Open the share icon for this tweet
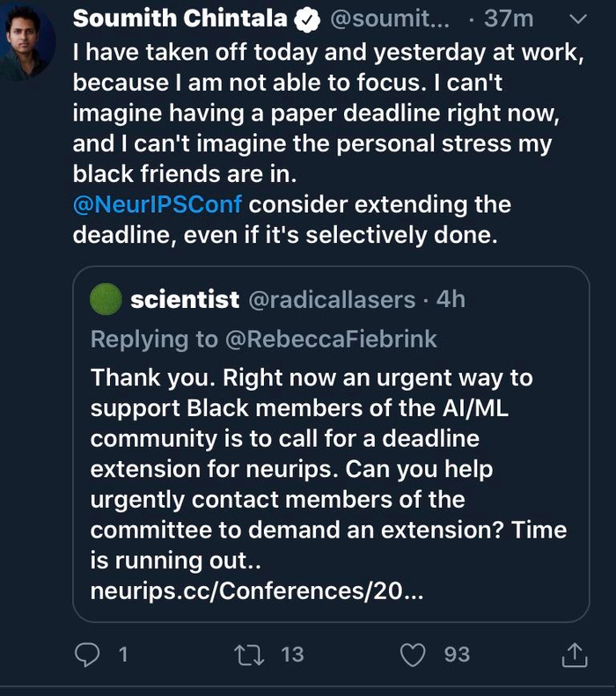 (x=574, y=654)
